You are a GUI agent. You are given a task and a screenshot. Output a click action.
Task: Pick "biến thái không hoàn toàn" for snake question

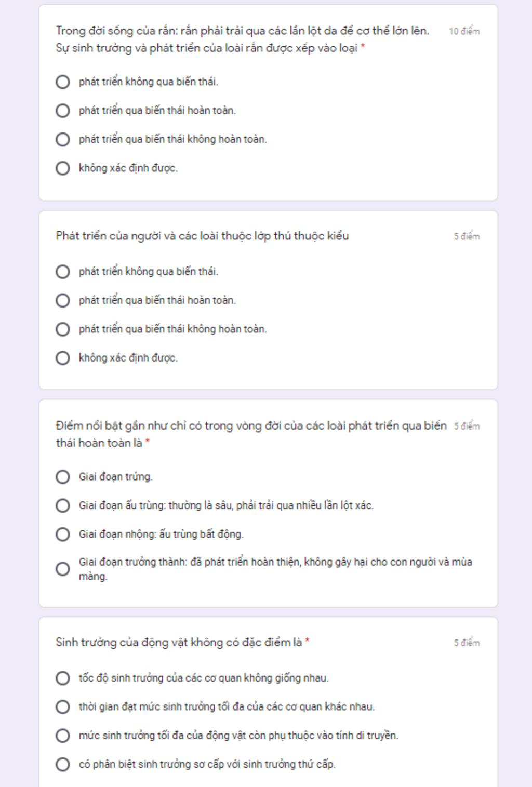pos(63,139)
